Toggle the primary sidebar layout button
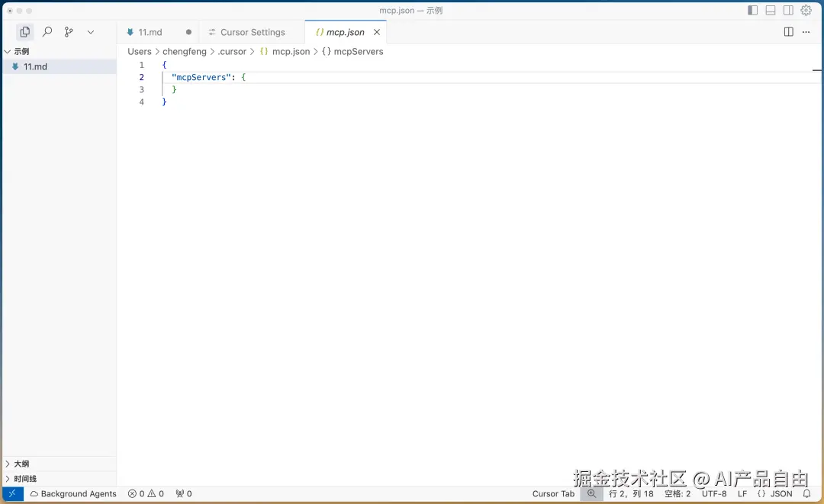This screenshot has height=504, width=824. coord(752,11)
